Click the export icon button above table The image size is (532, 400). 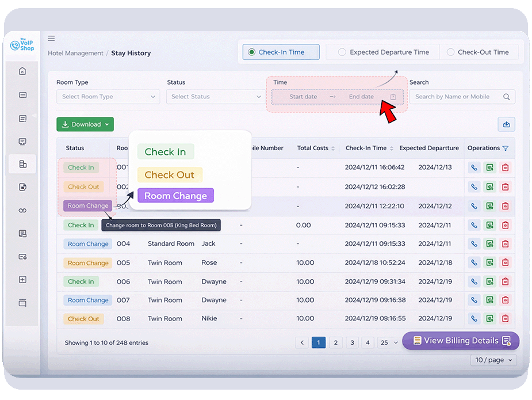[506, 124]
